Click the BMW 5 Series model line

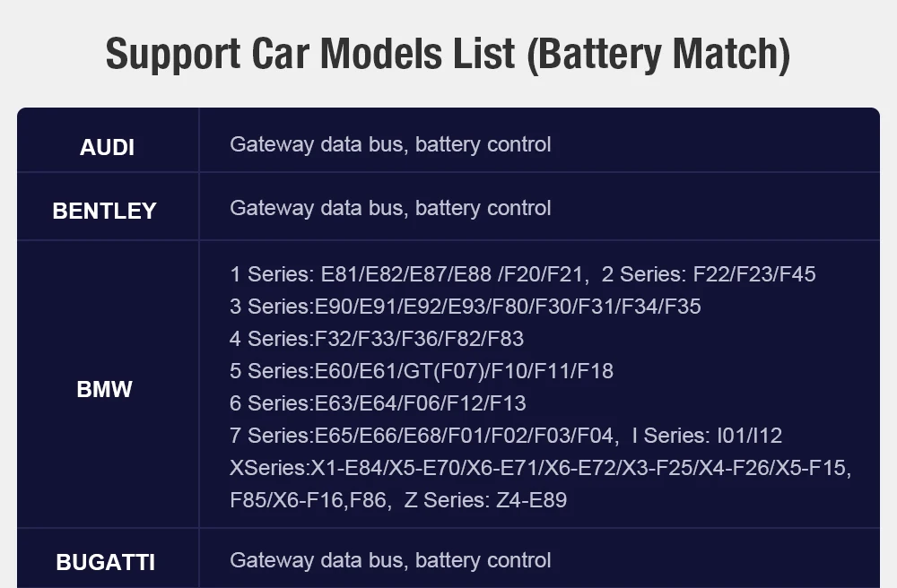point(421,371)
